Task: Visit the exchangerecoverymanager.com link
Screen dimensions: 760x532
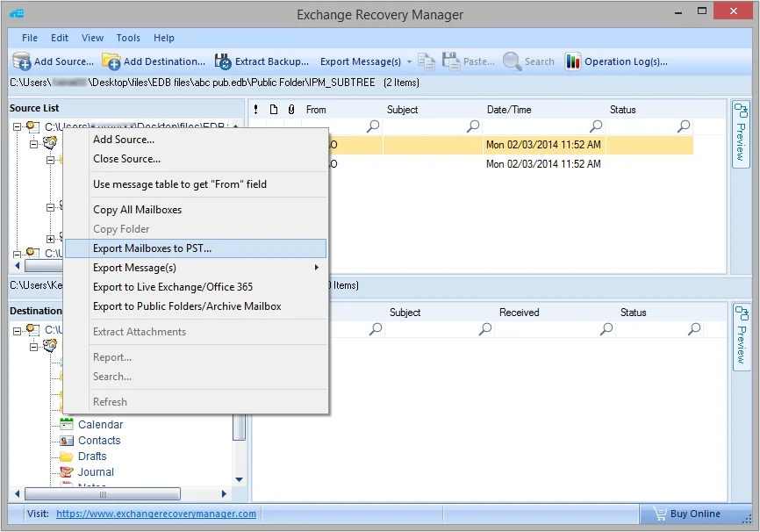Action: click(155, 514)
